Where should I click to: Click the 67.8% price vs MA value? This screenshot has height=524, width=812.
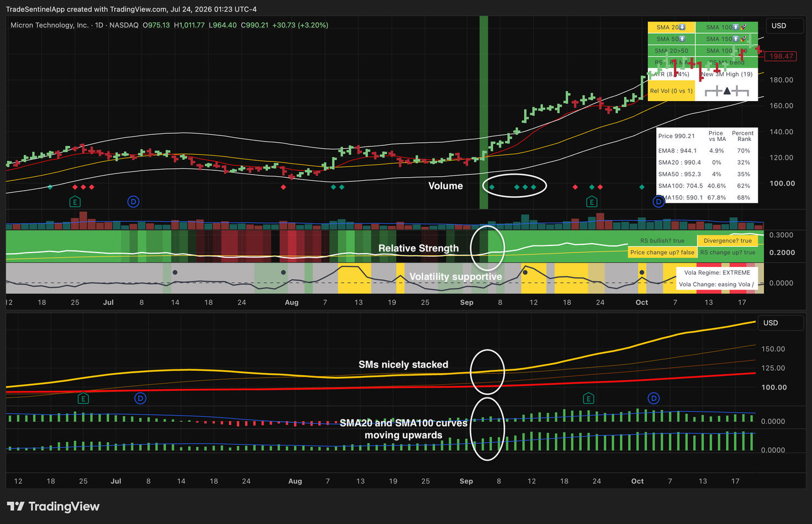tap(716, 197)
